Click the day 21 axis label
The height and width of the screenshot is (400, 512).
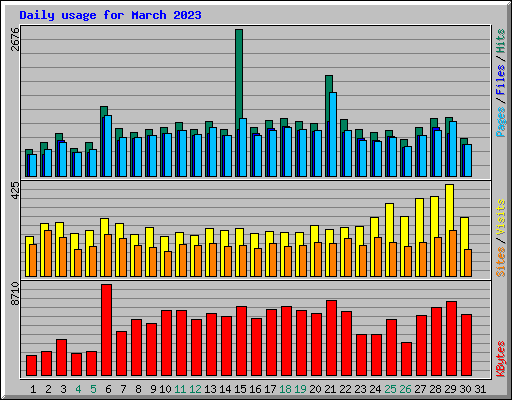[x=330, y=389]
